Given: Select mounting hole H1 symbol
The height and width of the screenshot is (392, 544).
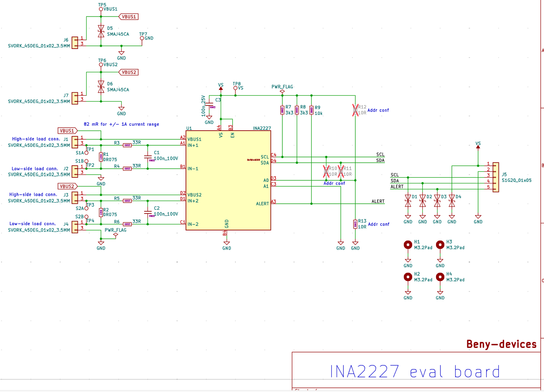Looking at the screenshot, I should [408, 245].
